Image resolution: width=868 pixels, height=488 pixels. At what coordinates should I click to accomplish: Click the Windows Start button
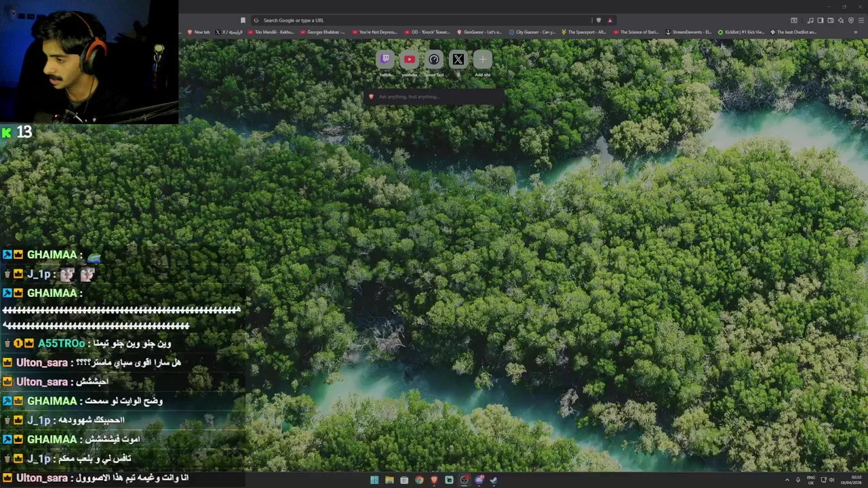click(x=374, y=480)
